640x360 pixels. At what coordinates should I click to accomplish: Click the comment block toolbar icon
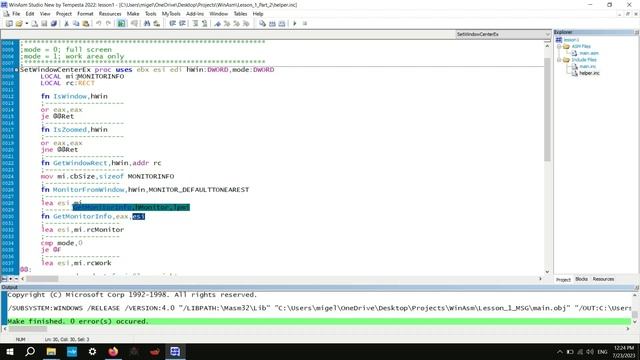[x=195, y=24]
